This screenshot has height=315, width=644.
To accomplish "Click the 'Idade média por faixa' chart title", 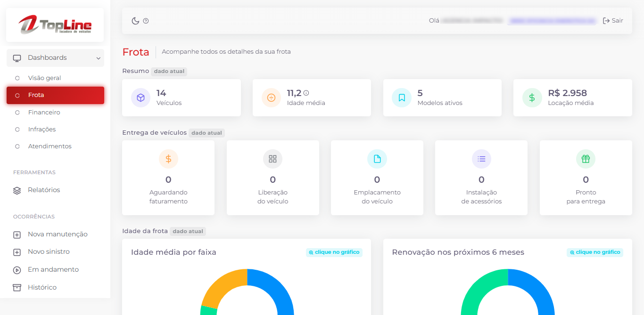I will 173,252.
